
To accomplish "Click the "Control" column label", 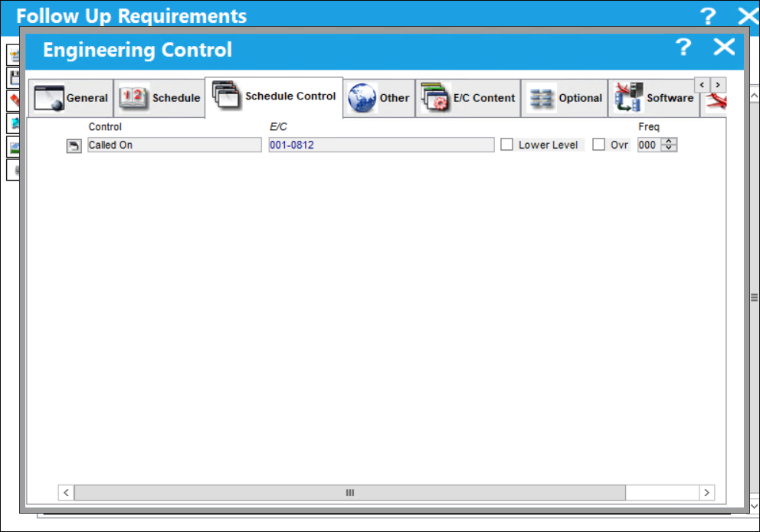I will click(x=105, y=127).
